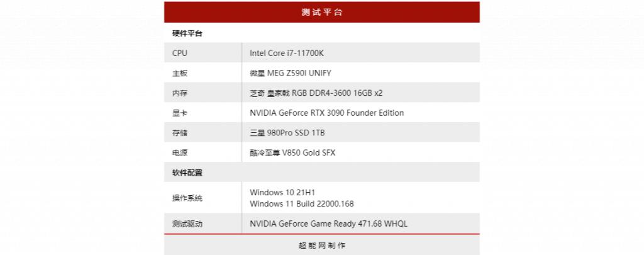Select the Windows 11 Build 22000.168 line

(x=301, y=204)
